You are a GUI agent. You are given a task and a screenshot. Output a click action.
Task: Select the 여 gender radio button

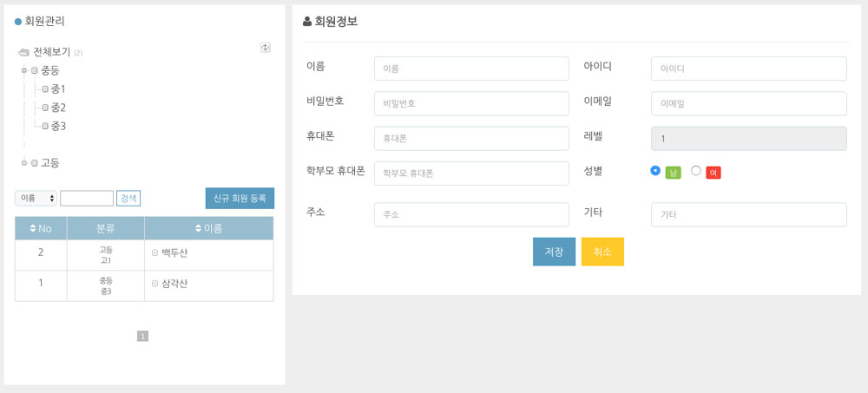point(696,171)
